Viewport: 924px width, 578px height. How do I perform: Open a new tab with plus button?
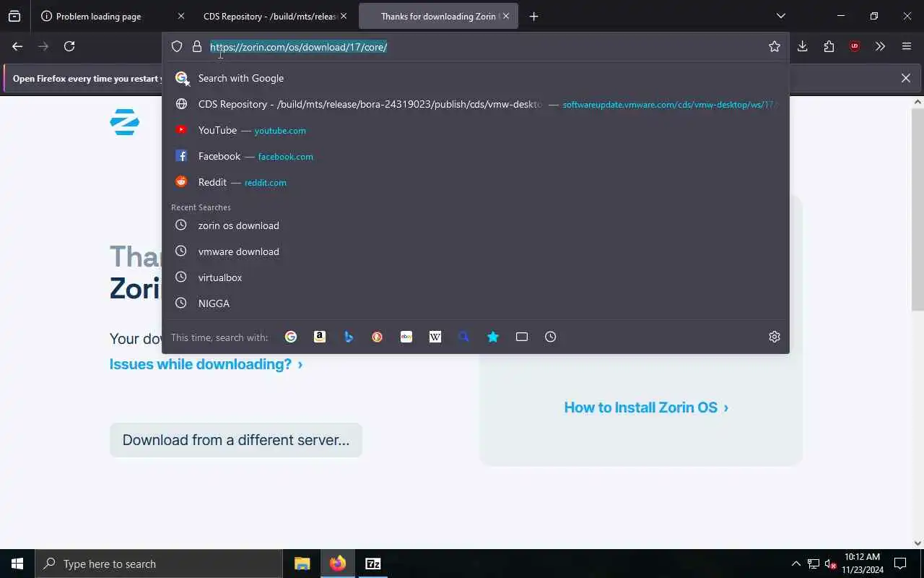533,16
